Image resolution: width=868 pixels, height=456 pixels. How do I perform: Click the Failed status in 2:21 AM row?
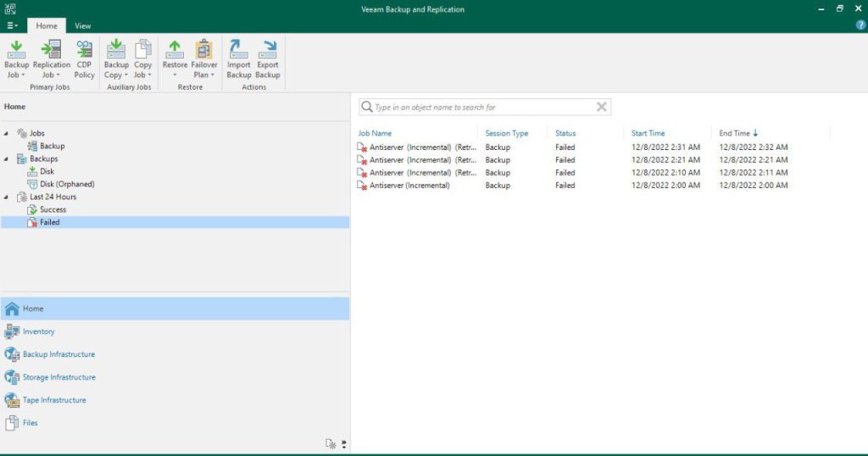coord(565,160)
